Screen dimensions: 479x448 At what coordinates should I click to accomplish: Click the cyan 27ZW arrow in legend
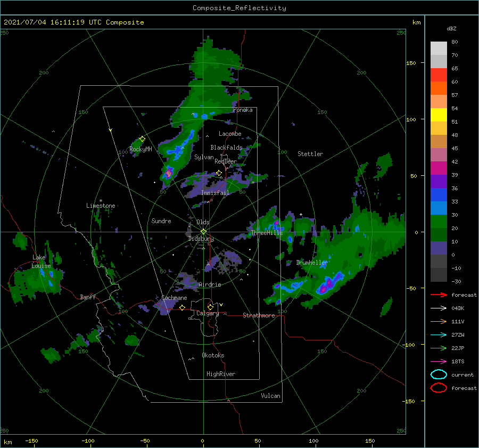[x=439, y=335]
